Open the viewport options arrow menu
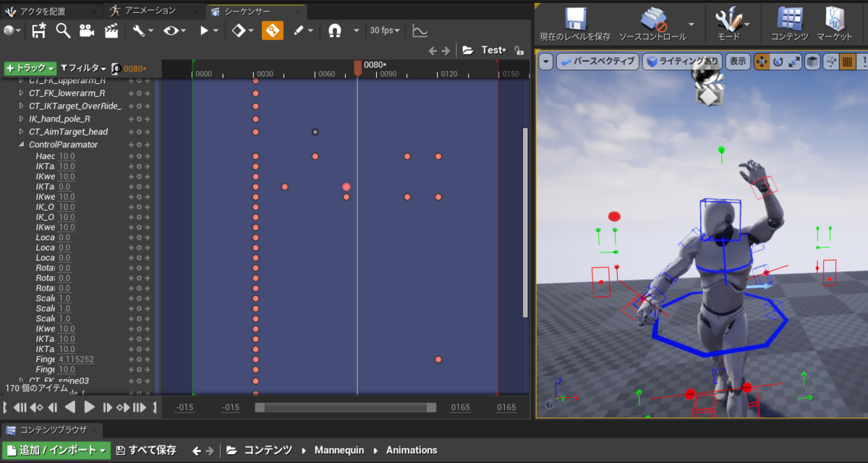The image size is (868, 463). 545,61
